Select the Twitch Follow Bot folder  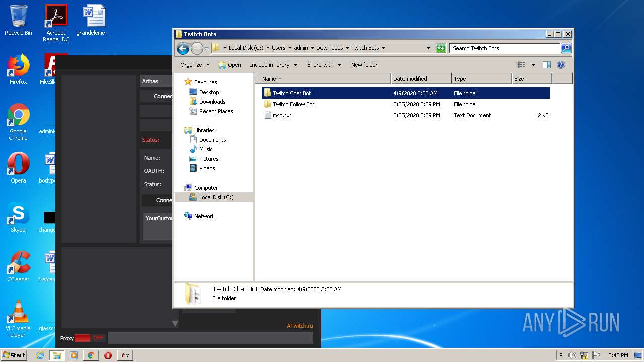406,104
